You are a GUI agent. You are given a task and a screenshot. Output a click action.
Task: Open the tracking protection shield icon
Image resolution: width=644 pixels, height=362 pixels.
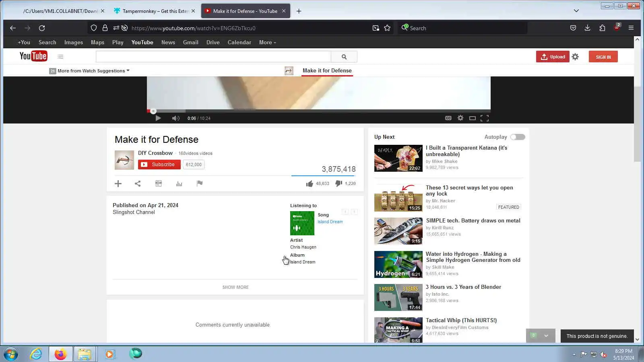click(94, 28)
